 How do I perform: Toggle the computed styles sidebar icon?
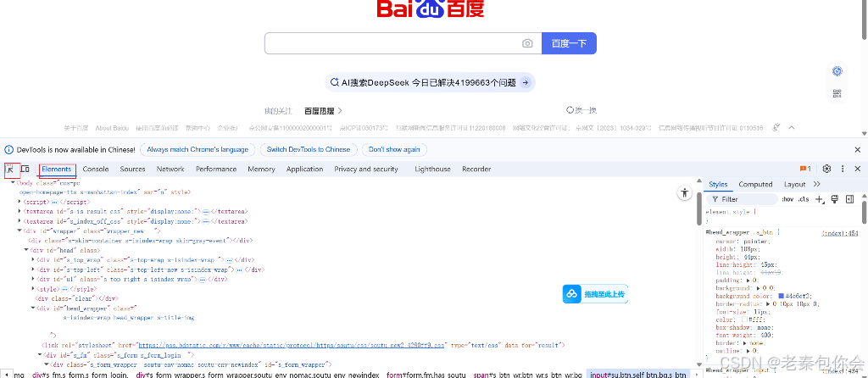click(849, 199)
